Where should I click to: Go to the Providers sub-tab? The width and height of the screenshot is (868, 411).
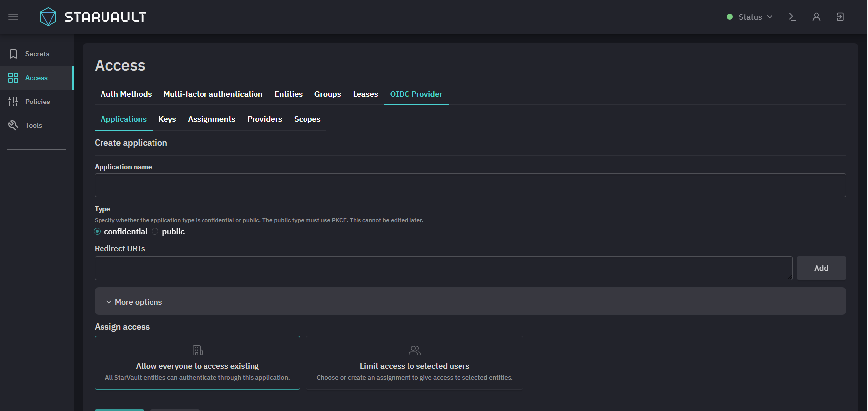pos(265,119)
